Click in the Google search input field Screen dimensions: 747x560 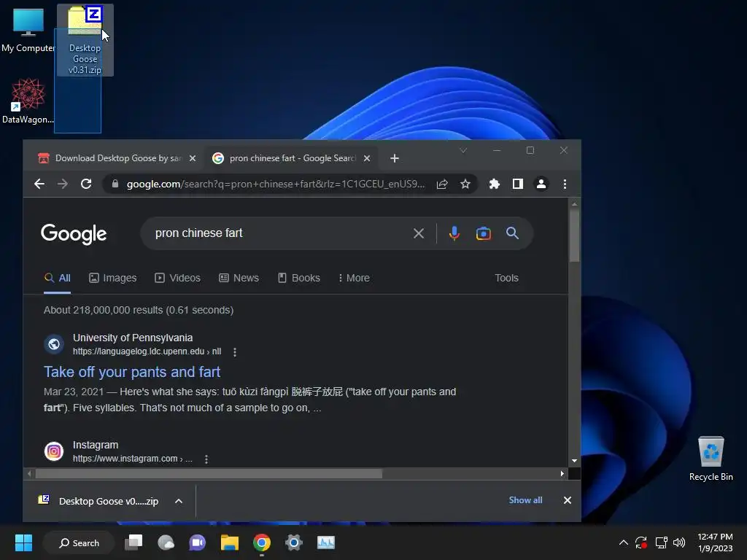pos(281,233)
